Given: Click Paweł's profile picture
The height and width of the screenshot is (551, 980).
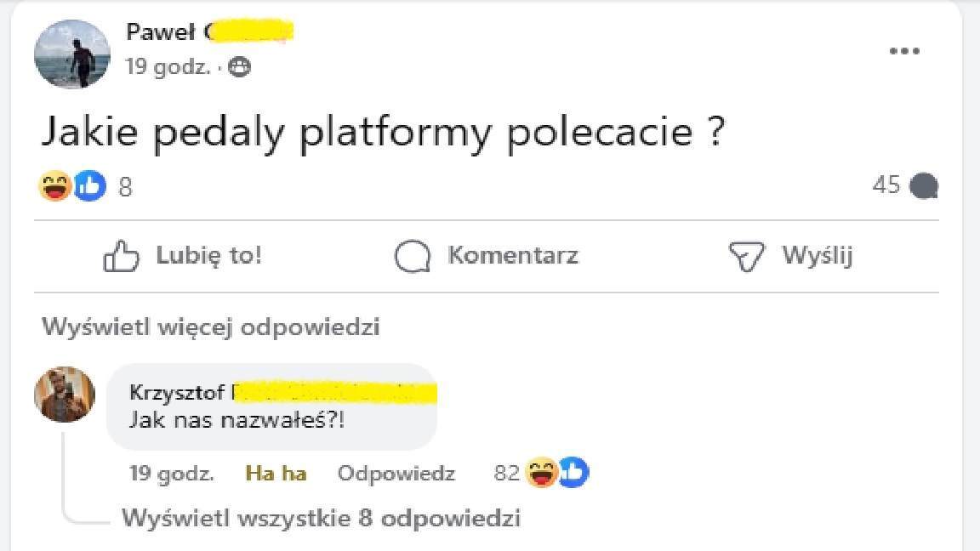Looking at the screenshot, I should 72,54.
